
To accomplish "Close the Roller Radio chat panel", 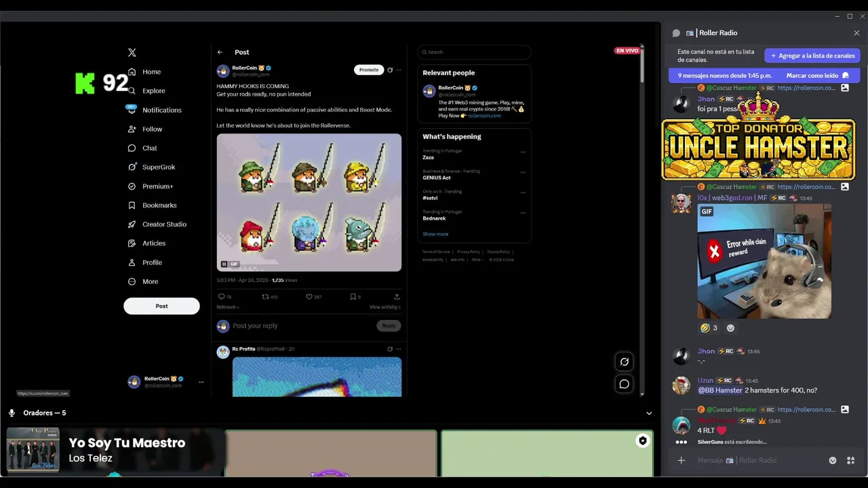I will pos(856,33).
